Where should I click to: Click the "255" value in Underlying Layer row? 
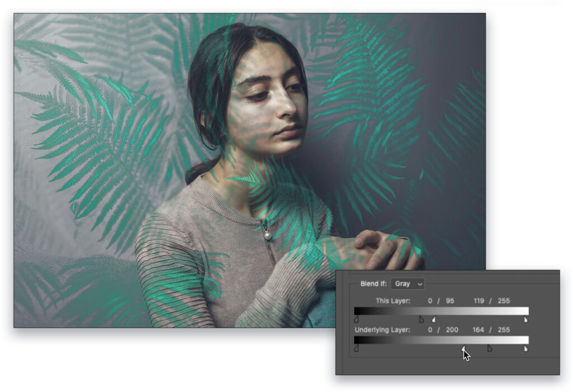[504, 329]
